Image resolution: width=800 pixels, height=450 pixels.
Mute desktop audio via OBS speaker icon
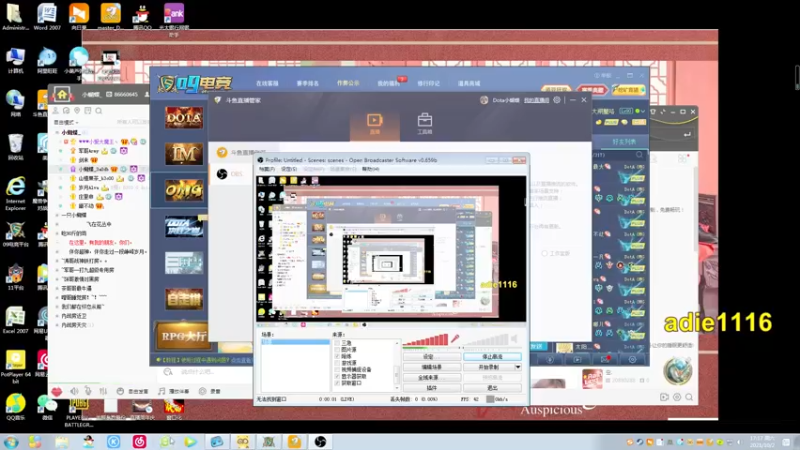(x=514, y=338)
